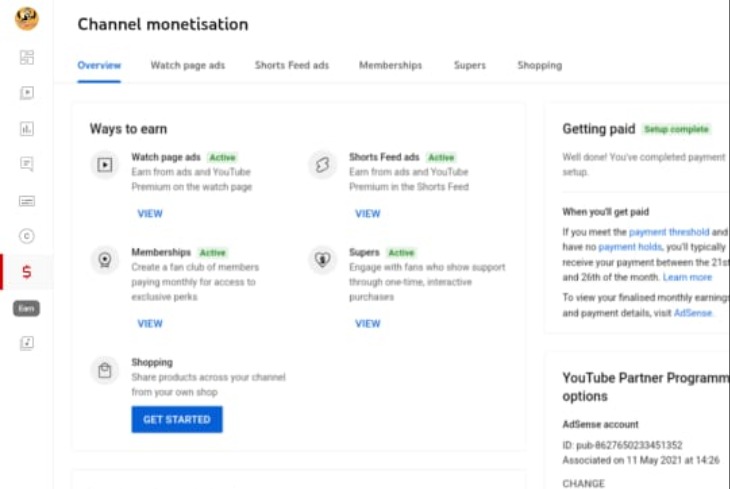Open the Content (videos) sidebar icon
The width and height of the screenshot is (730, 489).
click(x=27, y=93)
